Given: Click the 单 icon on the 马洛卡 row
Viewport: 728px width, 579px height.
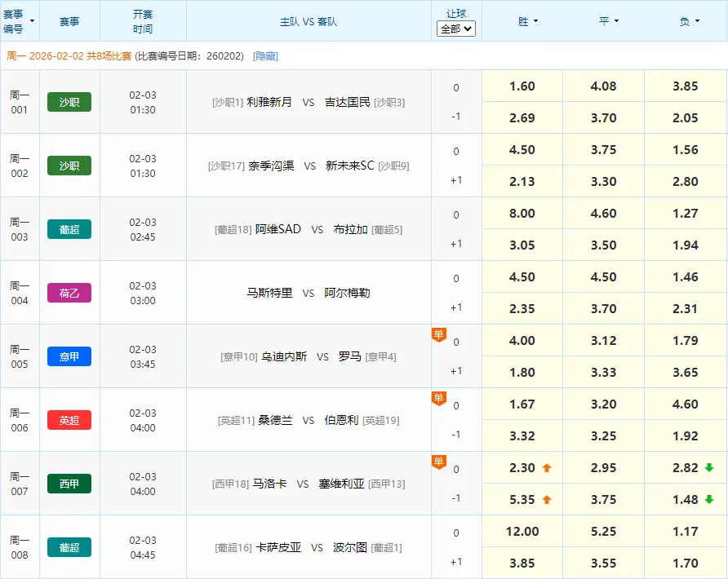Looking at the screenshot, I should point(439,460).
